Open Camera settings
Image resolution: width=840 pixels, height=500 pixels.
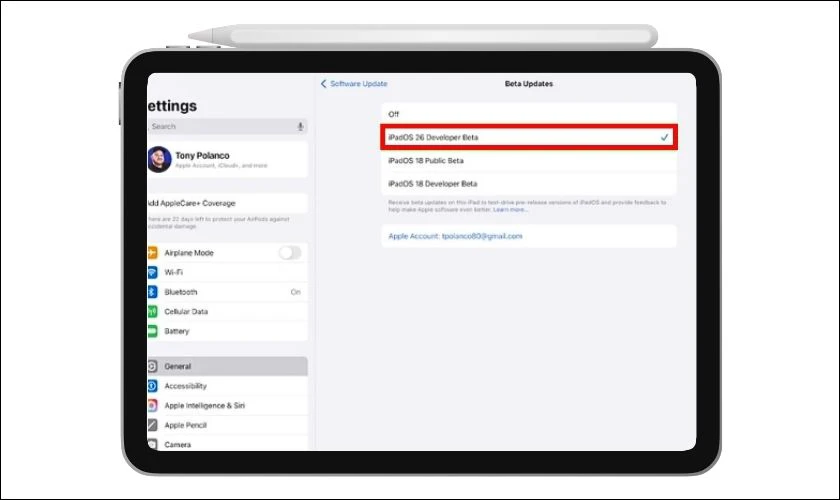pos(227,444)
